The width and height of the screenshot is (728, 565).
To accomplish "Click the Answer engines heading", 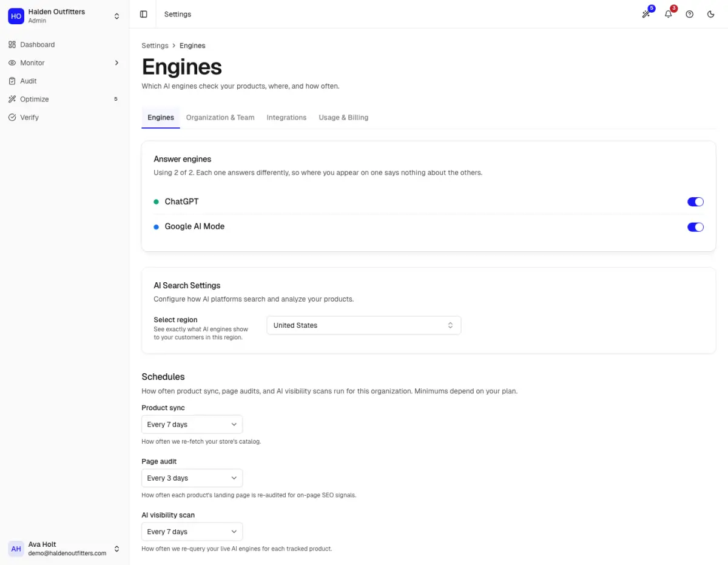I will click(183, 159).
